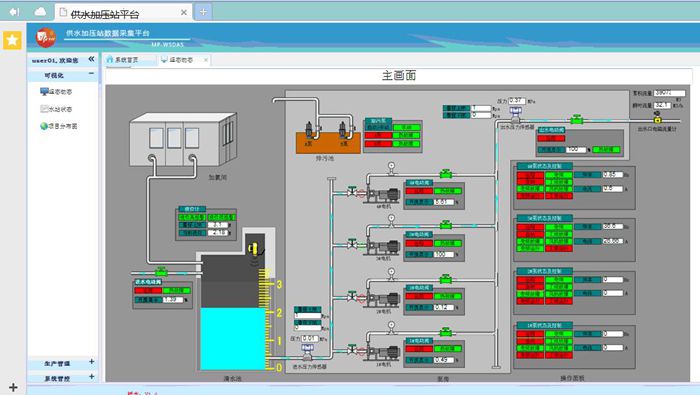
Task: Click the cloud icon in browser bar
Action: (40, 11)
